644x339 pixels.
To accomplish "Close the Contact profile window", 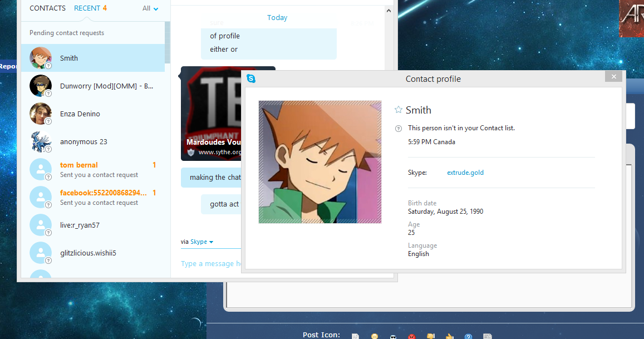I will point(613,76).
